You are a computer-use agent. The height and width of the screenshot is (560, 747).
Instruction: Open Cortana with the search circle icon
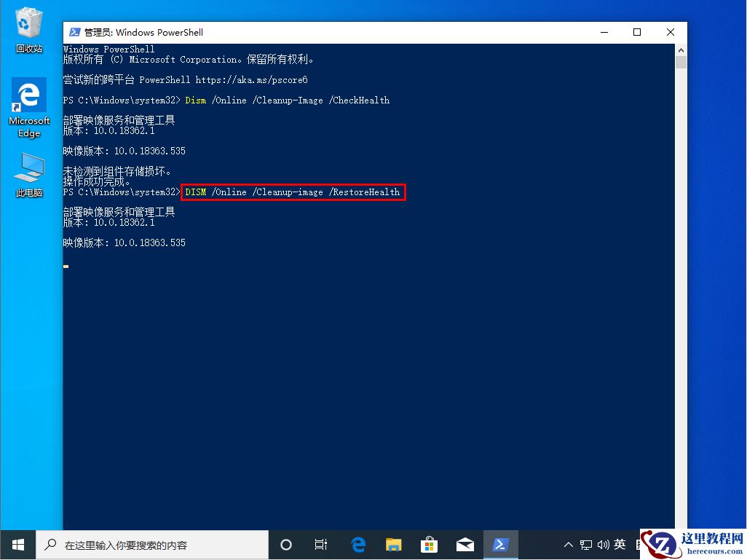pos(285,544)
